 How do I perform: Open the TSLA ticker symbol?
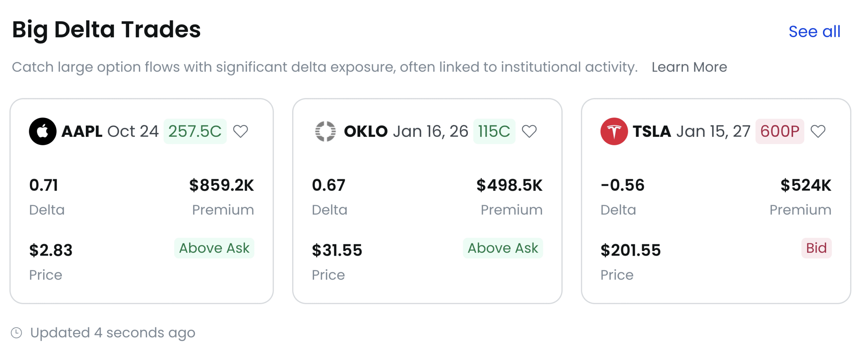(x=652, y=131)
